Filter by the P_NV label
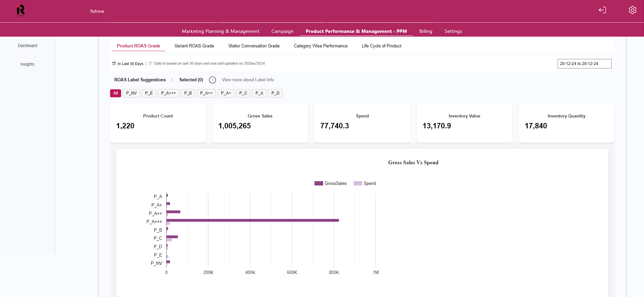 (132, 93)
